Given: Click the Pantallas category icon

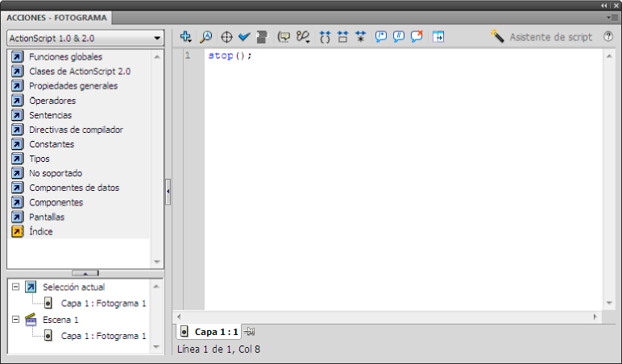Looking at the screenshot, I should [x=17, y=217].
